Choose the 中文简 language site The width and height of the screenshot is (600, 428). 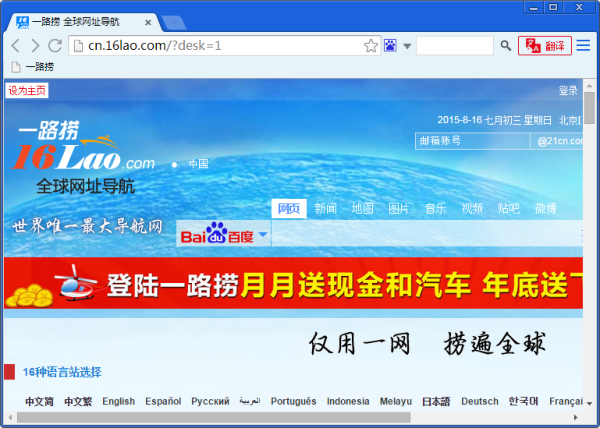pyautogui.click(x=39, y=401)
